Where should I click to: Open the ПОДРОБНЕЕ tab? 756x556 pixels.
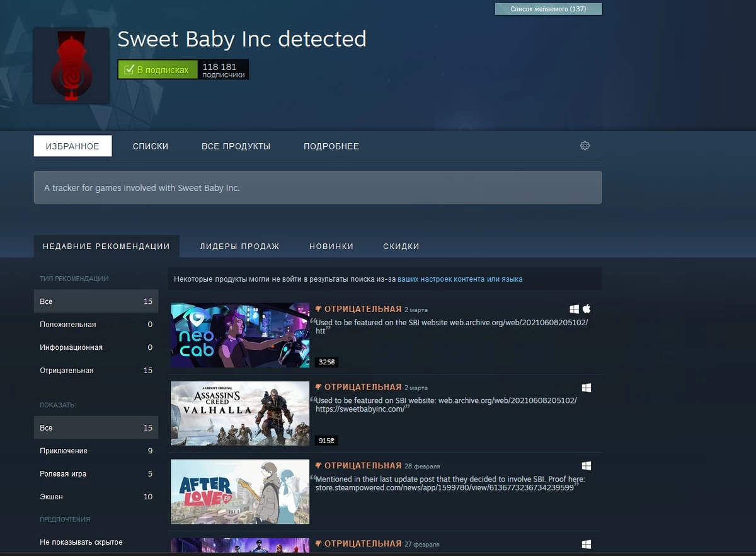click(x=331, y=146)
